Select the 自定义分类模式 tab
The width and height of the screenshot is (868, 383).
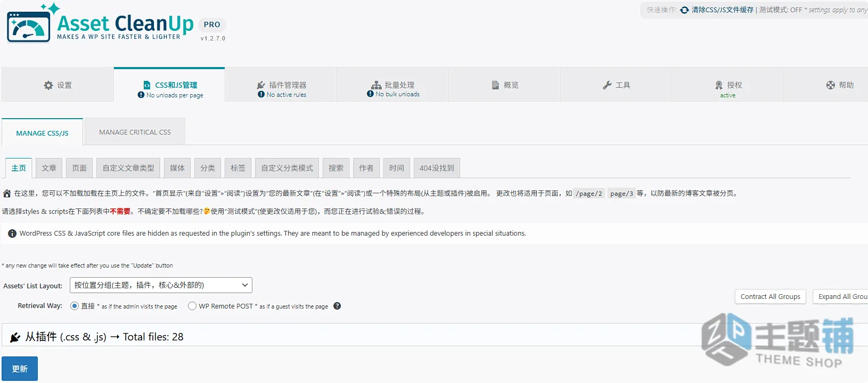[287, 168]
